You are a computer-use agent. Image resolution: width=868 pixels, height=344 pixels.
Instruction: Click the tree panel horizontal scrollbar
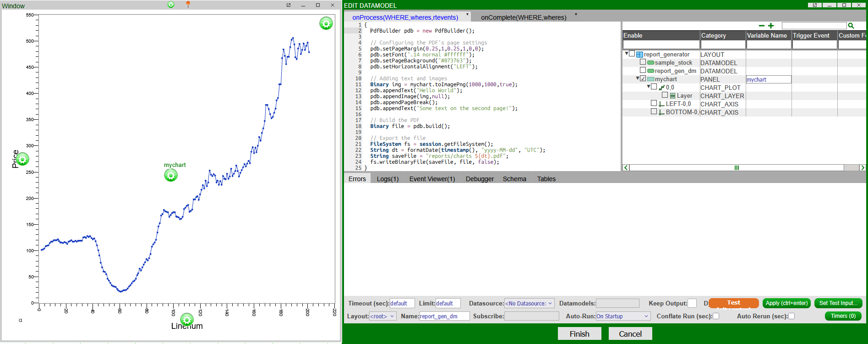pyautogui.click(x=737, y=167)
